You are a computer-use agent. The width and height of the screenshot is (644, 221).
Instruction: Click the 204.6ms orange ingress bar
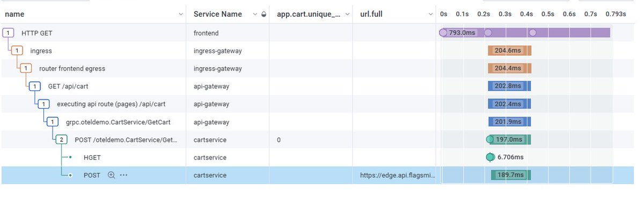509,51
